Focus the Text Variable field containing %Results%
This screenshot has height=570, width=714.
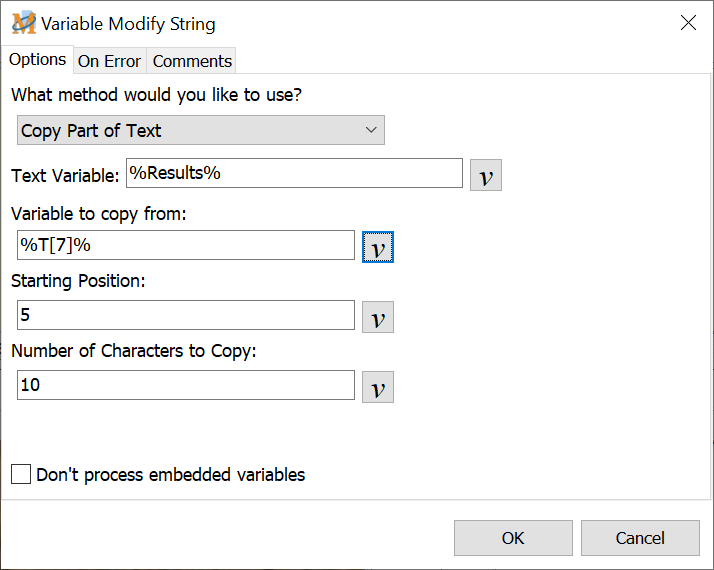pyautogui.click(x=294, y=173)
